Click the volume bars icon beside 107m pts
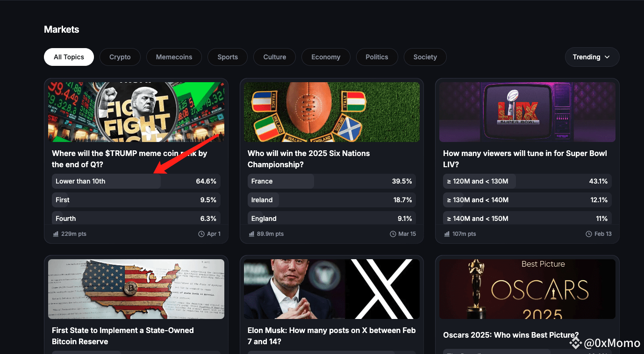 coord(447,234)
